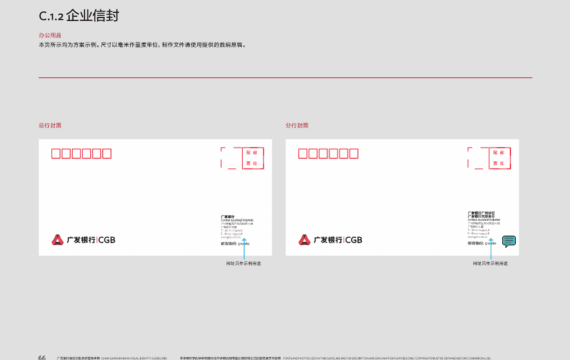Select the caption under the 总行封面 envelope arrow
This screenshot has width=570, height=360.
tap(243, 263)
